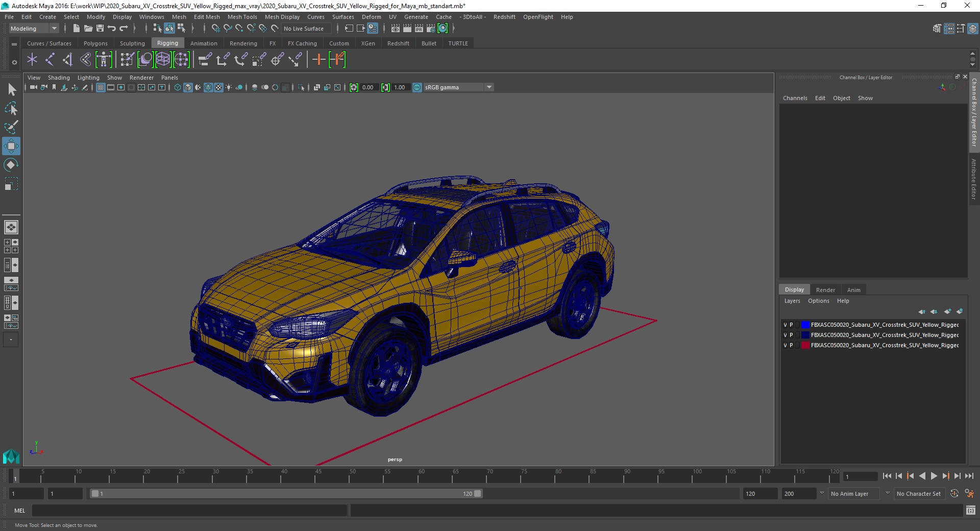Open the shelf tab list menu icon
980x531 pixels.
14,44
